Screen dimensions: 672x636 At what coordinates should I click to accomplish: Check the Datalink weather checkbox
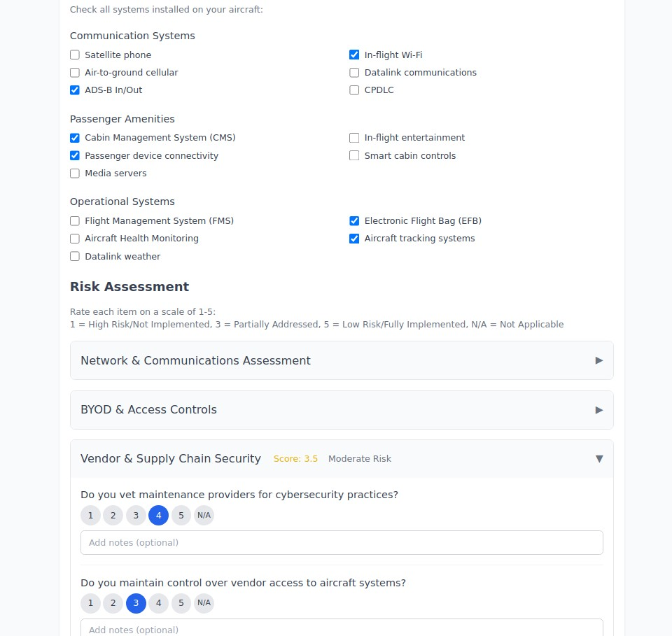pos(75,257)
